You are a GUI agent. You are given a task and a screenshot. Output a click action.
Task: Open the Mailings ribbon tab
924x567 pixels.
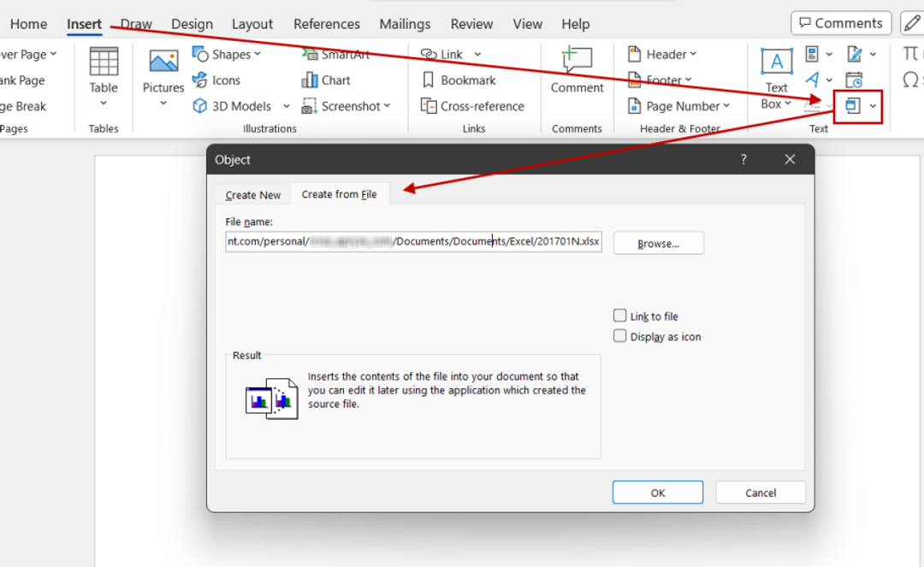click(405, 24)
